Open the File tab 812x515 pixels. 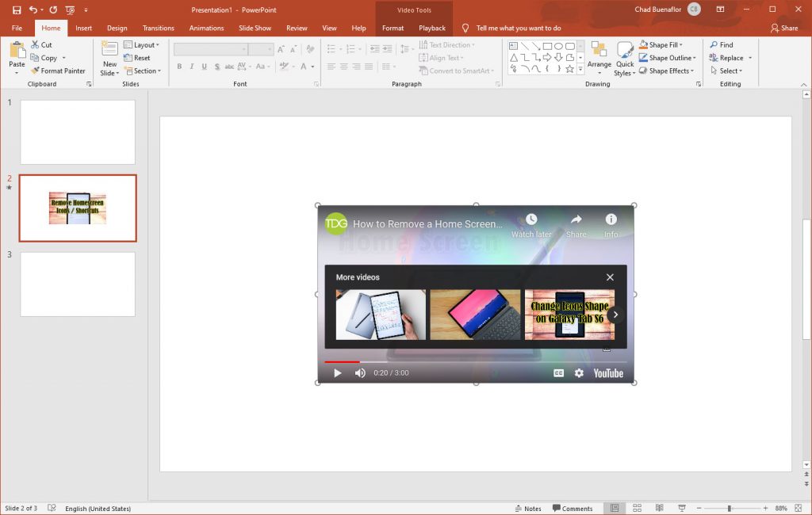pyautogui.click(x=17, y=28)
